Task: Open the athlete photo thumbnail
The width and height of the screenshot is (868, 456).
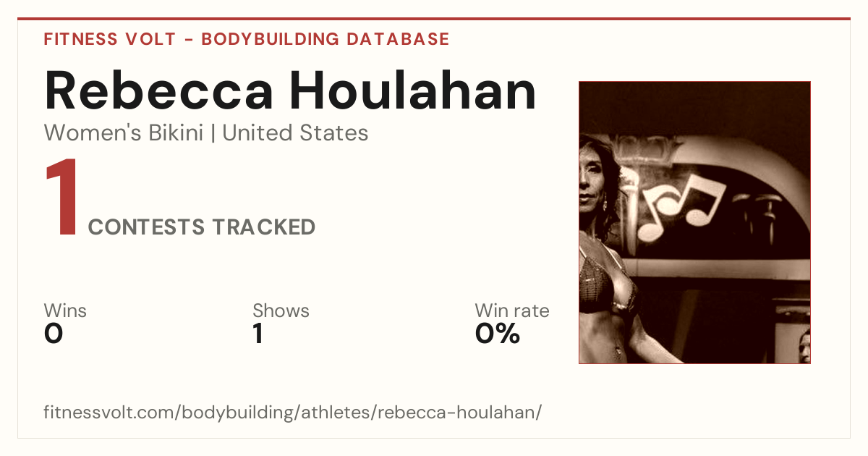Action: [x=694, y=222]
